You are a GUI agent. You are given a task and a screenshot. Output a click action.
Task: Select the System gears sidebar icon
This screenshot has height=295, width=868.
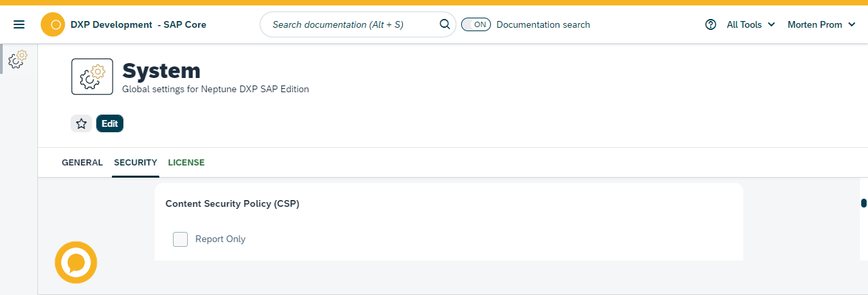coord(18,59)
